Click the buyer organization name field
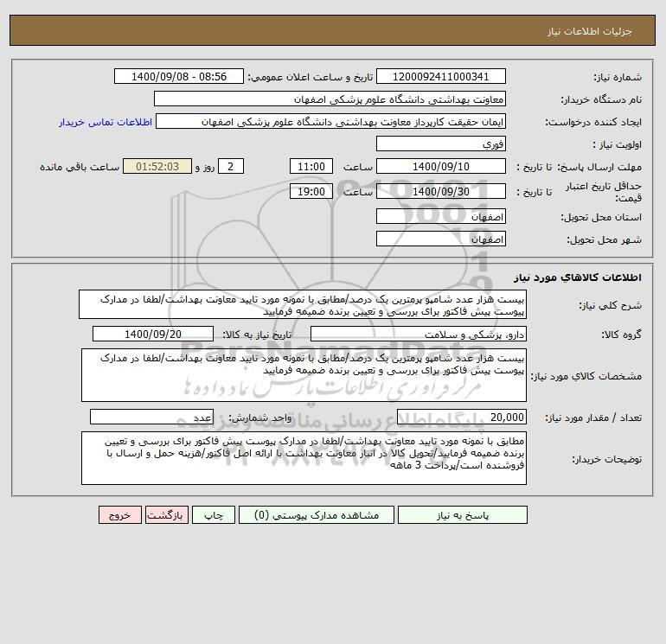 pyautogui.click(x=330, y=99)
